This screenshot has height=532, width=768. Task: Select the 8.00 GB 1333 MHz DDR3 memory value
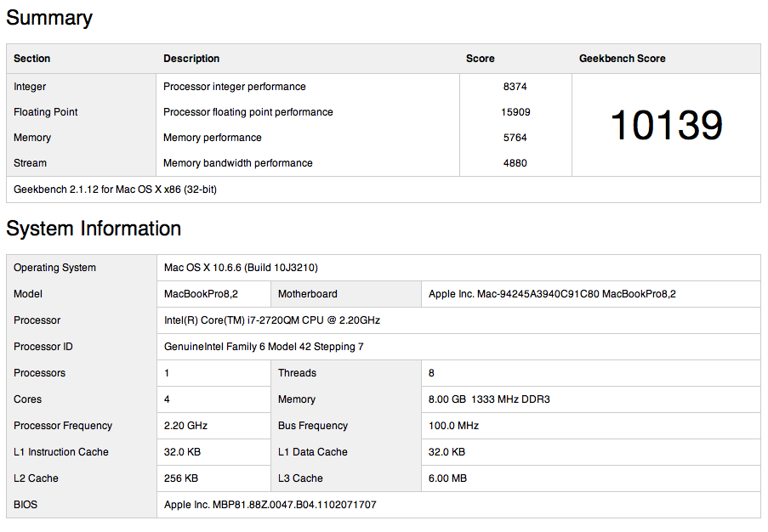[489, 399]
